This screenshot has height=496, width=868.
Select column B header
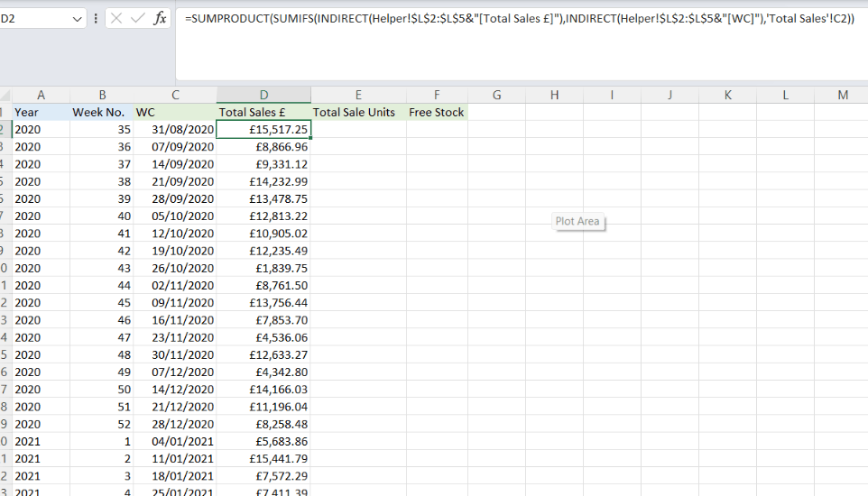click(102, 95)
